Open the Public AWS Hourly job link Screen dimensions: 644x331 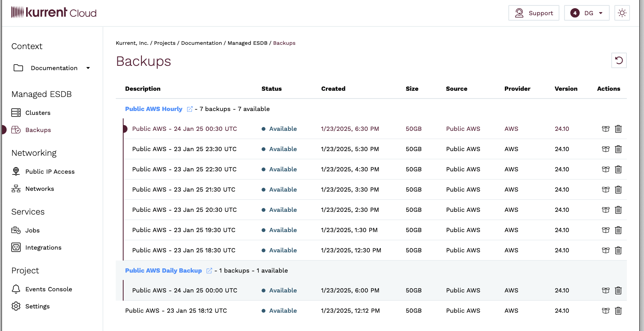[154, 109]
